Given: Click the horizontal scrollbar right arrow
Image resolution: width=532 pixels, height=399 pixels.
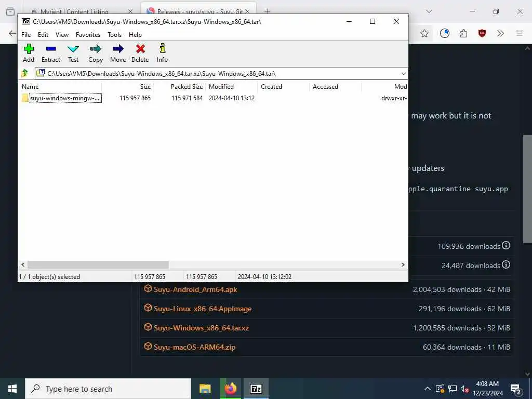Looking at the screenshot, I should 403,264.
